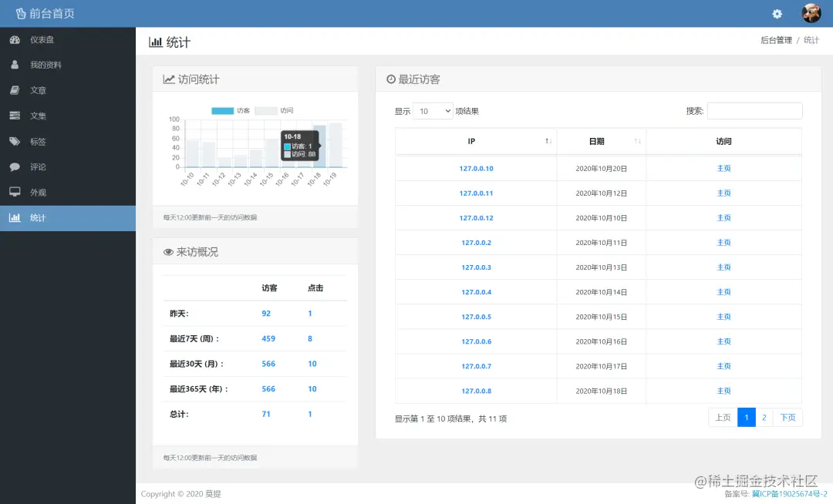Click the comment bubble icon beside 评论
Screen dimensions: 833x504
coord(15,167)
